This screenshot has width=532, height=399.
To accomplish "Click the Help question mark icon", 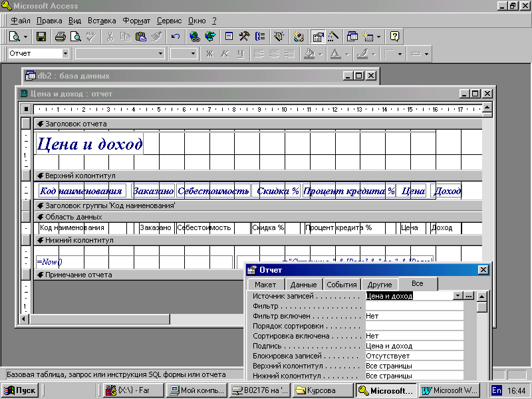I will coord(394,37).
